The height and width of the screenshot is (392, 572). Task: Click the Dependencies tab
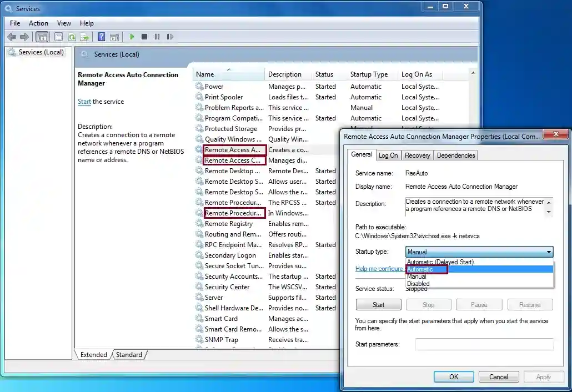pos(455,155)
